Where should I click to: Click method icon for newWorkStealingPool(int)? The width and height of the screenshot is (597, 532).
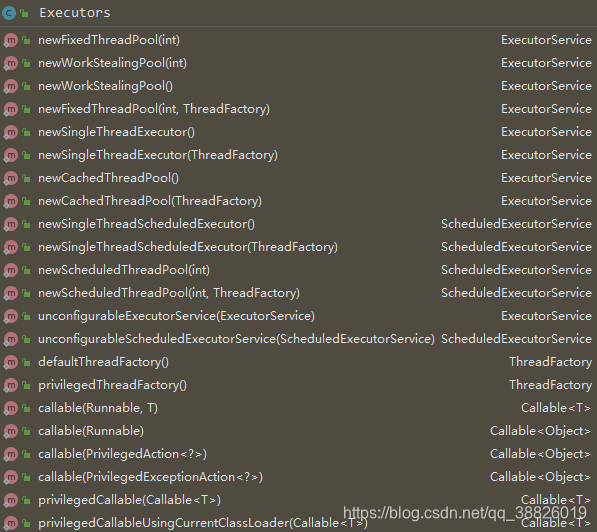coord(11,63)
